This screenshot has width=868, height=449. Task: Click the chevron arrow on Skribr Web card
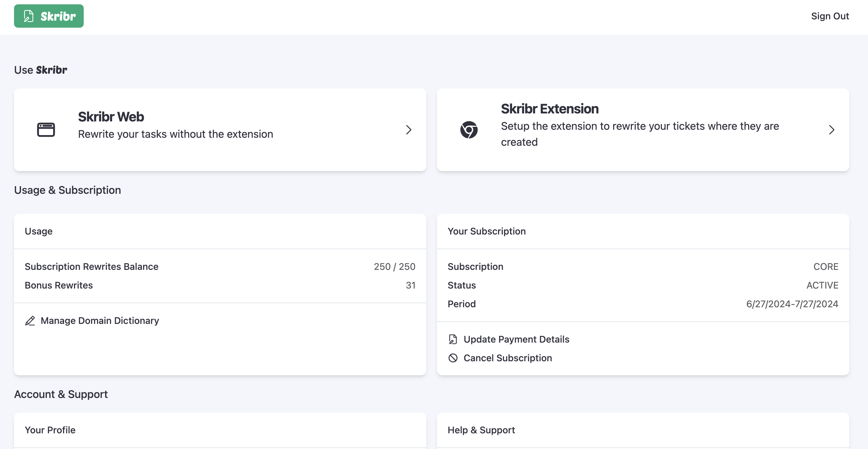coord(409,130)
